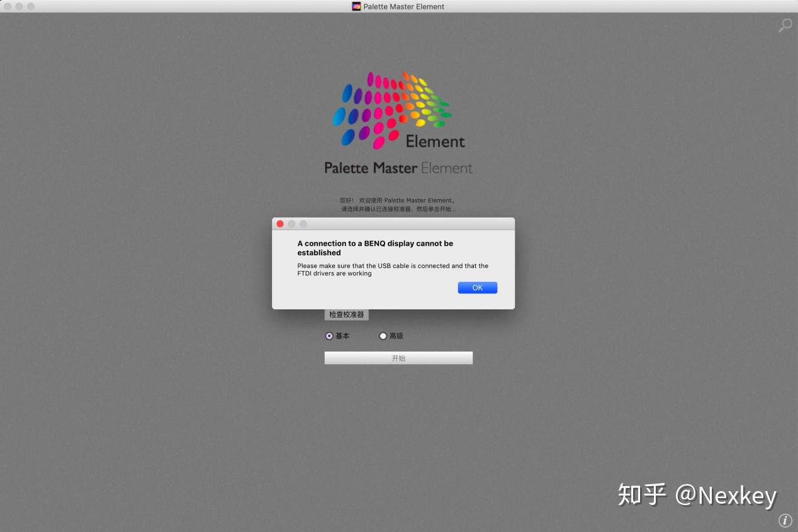Click the main window's leftmost title bar button
Viewport: 798px width, 532px height.
[x=8, y=6]
